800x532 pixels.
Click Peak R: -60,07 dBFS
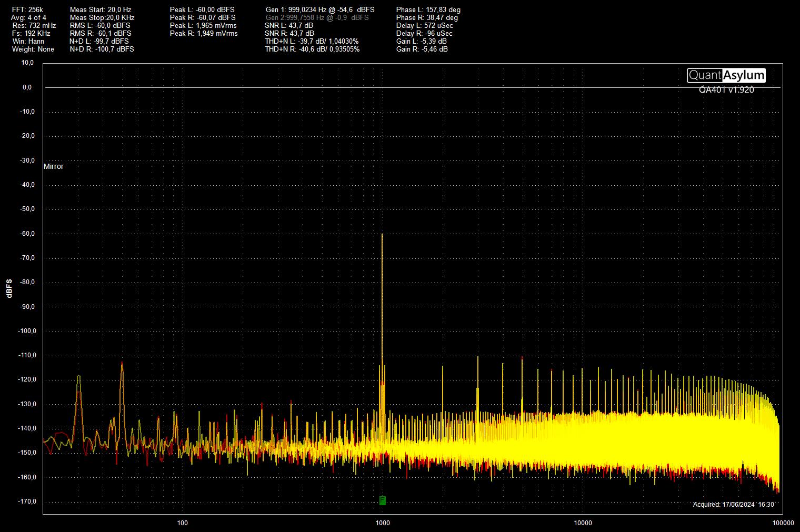203,17
